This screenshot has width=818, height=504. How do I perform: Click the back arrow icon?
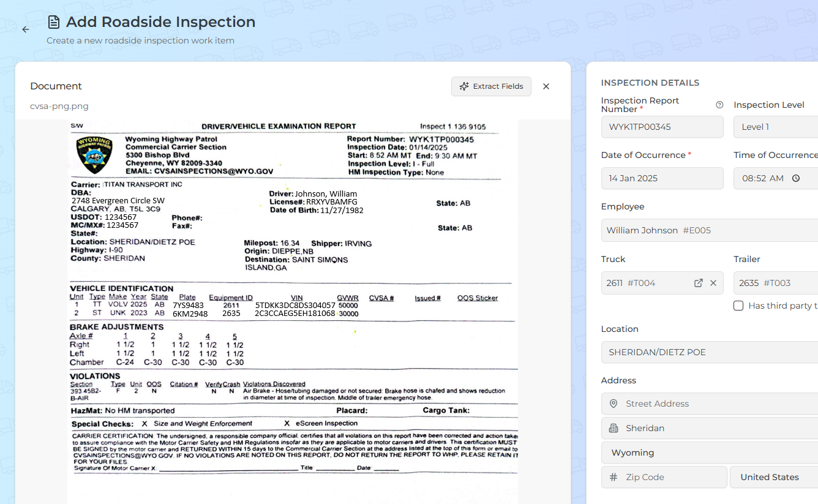click(26, 29)
